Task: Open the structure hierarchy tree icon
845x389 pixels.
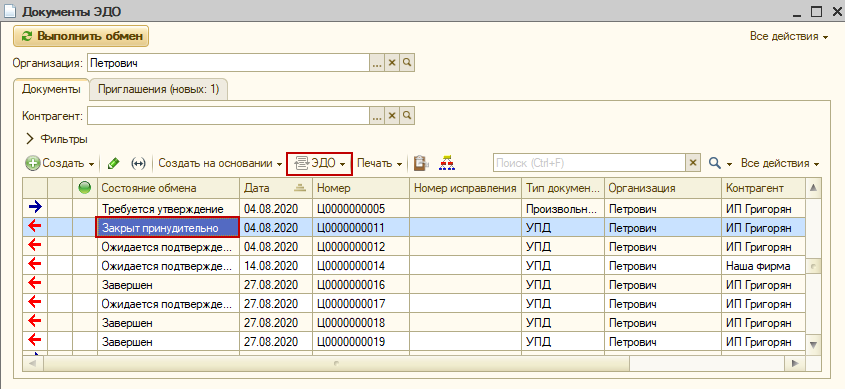Action: pyautogui.click(x=447, y=163)
